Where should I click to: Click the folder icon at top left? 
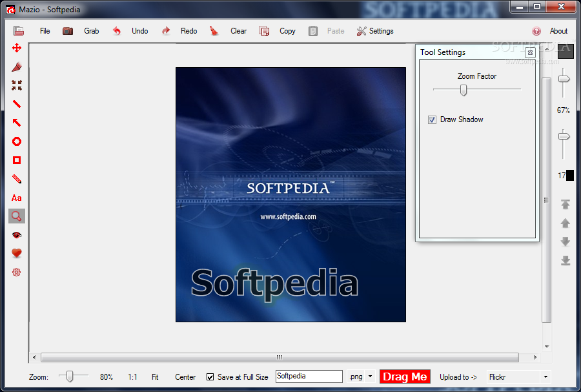(x=19, y=31)
